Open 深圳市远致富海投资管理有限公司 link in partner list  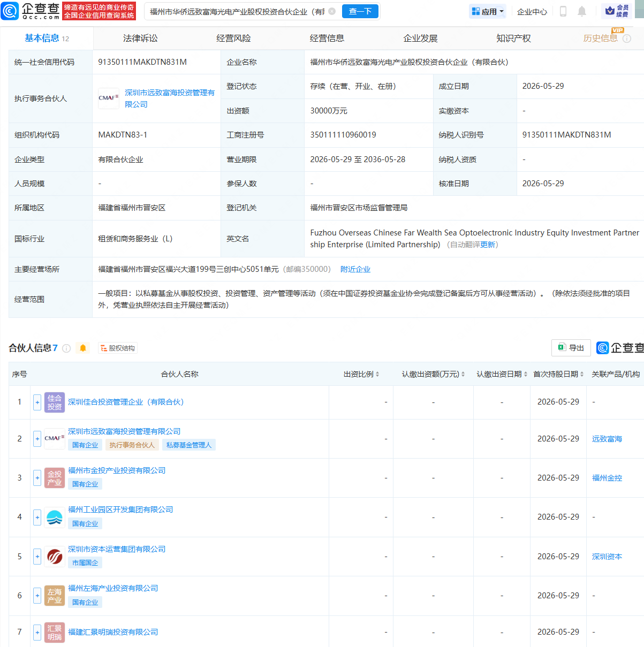click(x=124, y=431)
